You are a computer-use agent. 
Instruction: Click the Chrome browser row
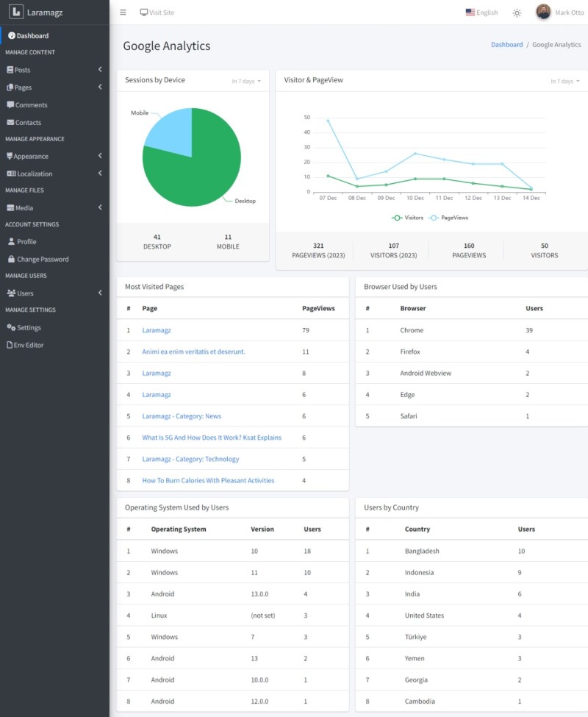click(471, 330)
